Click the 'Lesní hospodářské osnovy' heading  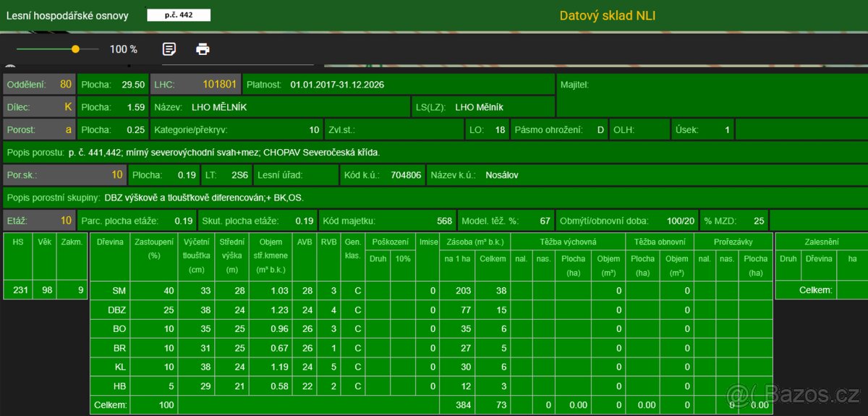[x=67, y=15]
